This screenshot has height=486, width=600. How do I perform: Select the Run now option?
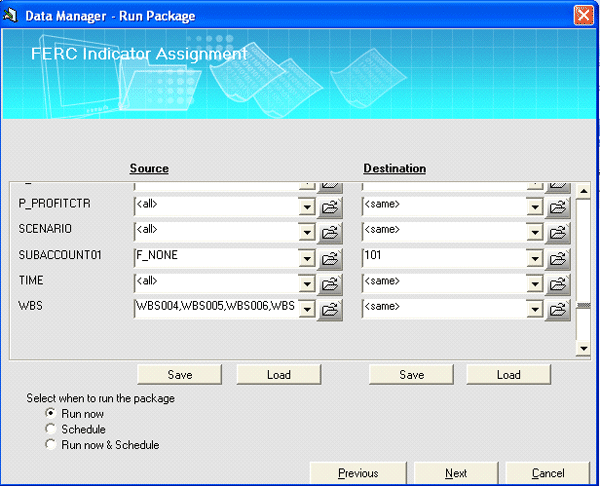(x=50, y=413)
